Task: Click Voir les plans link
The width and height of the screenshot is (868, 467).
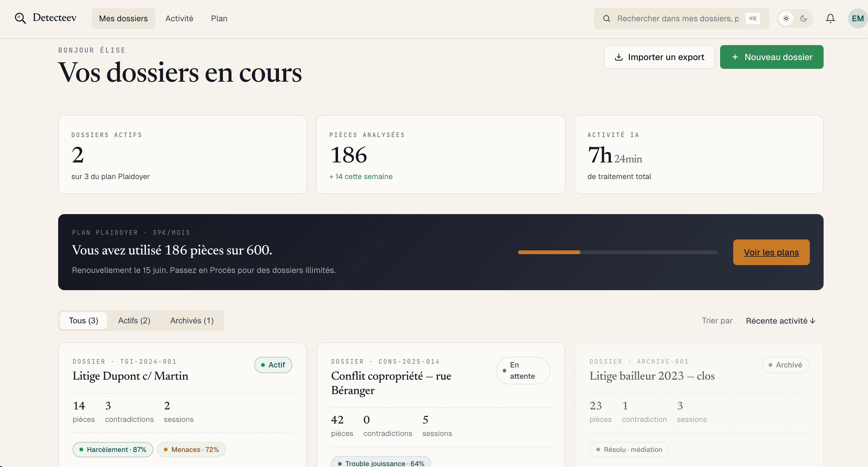Action: 771,252
